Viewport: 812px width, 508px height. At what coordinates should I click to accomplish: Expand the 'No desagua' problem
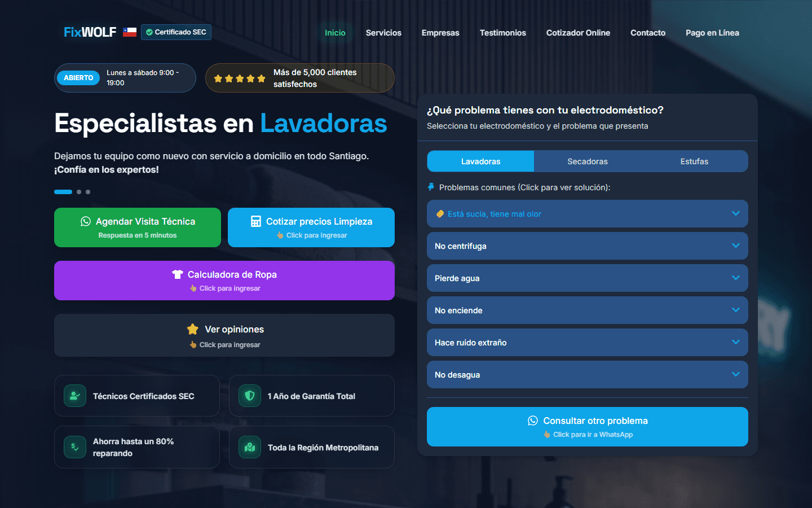coord(588,375)
